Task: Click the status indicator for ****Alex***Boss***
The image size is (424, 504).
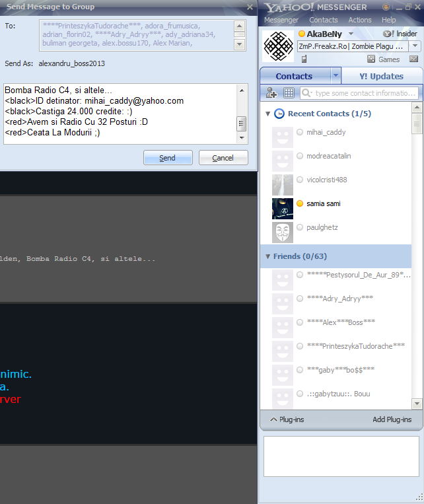Action: pyautogui.click(x=300, y=322)
